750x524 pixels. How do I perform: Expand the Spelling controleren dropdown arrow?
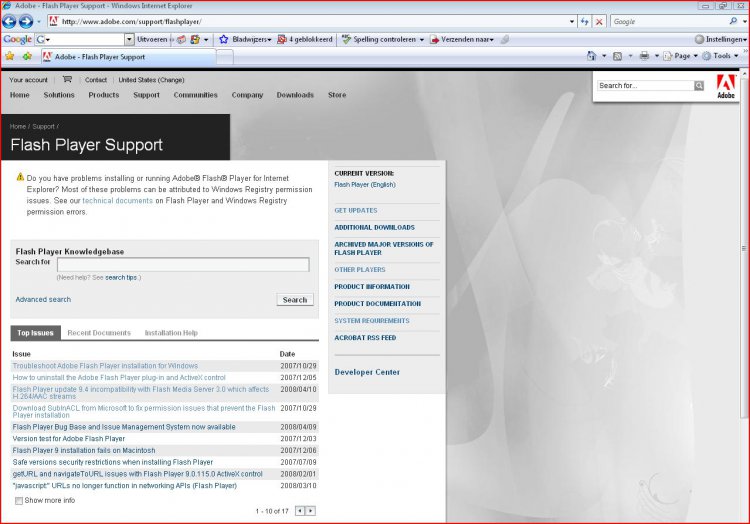421,40
